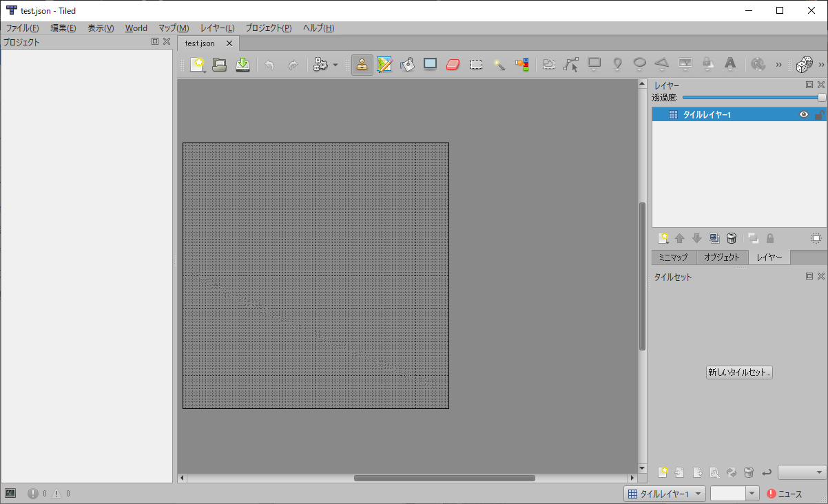Click the new layer icon in the Layers panel
Image resolution: width=828 pixels, height=504 pixels.
(663, 238)
